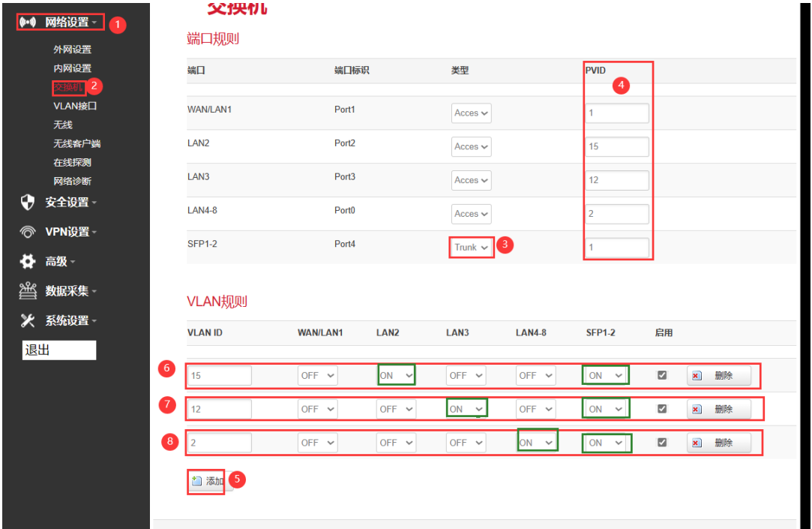Open LAN4-8 dropdown in VLAN 2 row

click(x=537, y=443)
